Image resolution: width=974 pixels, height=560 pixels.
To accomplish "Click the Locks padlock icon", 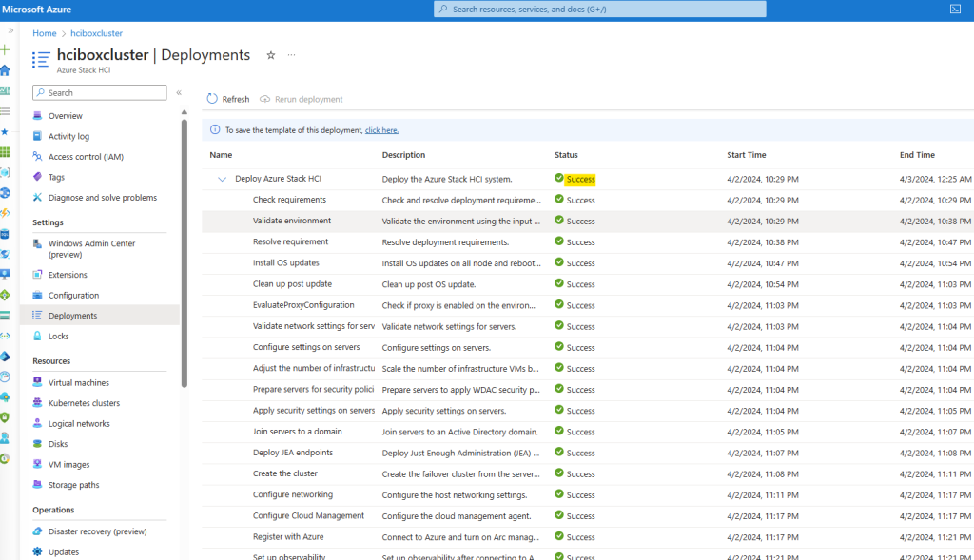I will pyautogui.click(x=37, y=336).
